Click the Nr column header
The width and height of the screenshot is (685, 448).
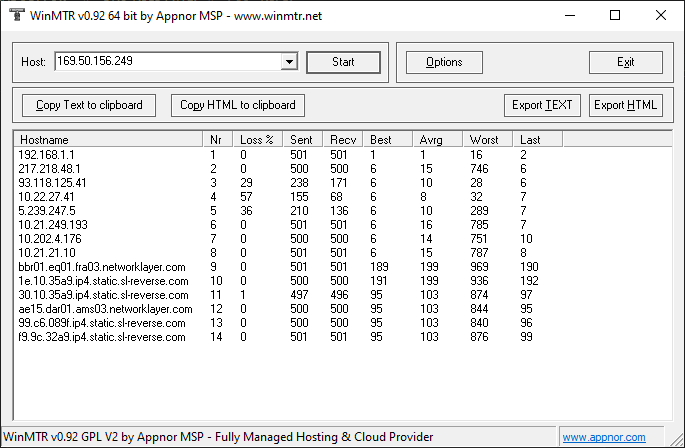point(218,139)
